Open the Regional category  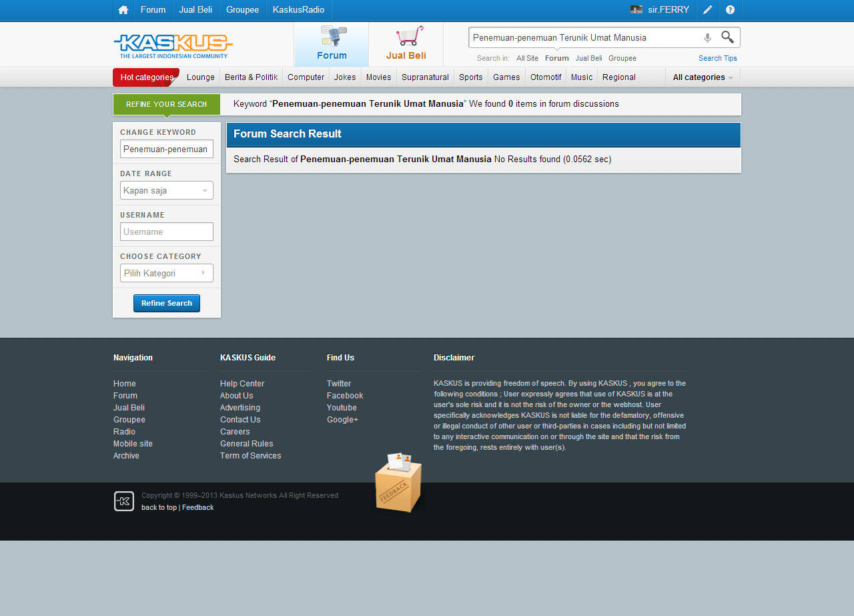pos(619,77)
